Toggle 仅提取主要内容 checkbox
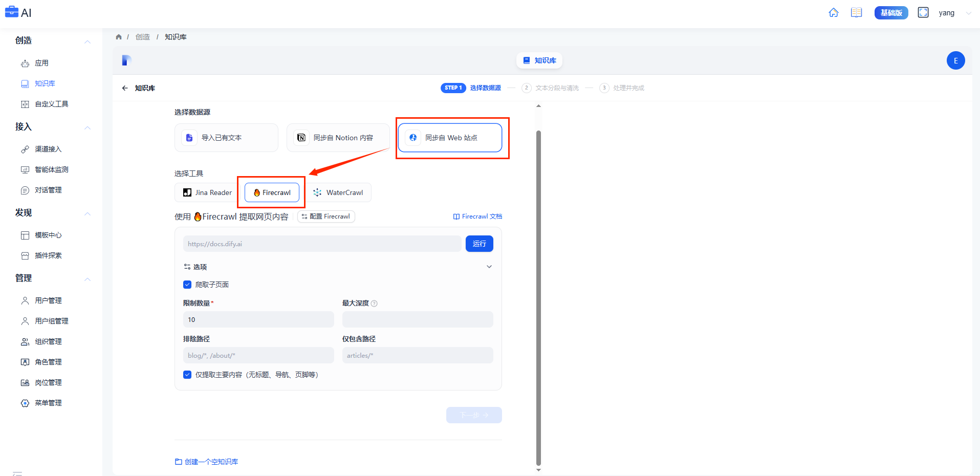Screen dimensions: 980x476 (187, 375)
